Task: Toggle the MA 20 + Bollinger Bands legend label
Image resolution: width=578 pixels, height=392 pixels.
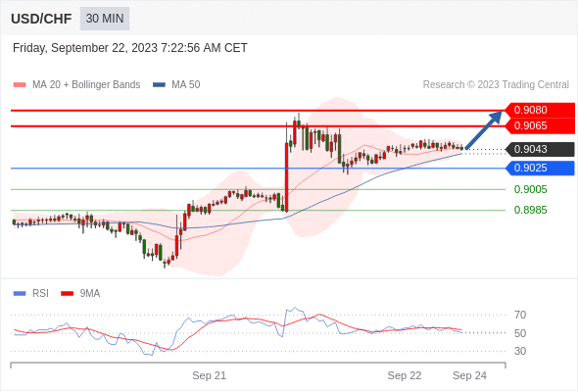Action: (86, 85)
